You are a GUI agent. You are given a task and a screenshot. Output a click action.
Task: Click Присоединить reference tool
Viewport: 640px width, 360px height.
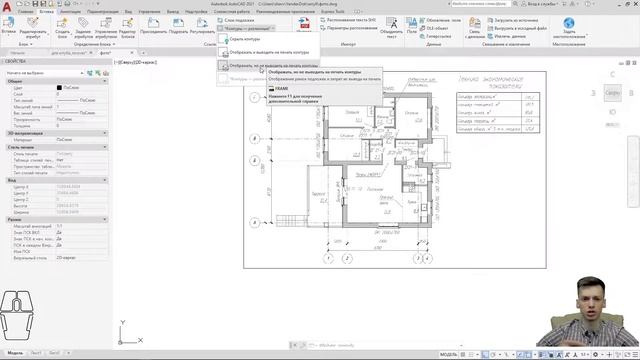153,26
